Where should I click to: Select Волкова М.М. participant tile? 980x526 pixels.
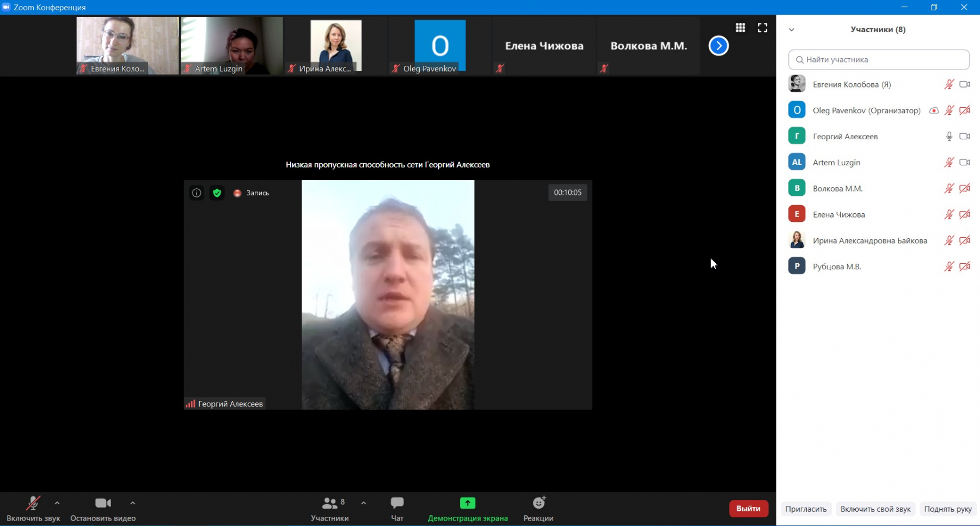(648, 46)
